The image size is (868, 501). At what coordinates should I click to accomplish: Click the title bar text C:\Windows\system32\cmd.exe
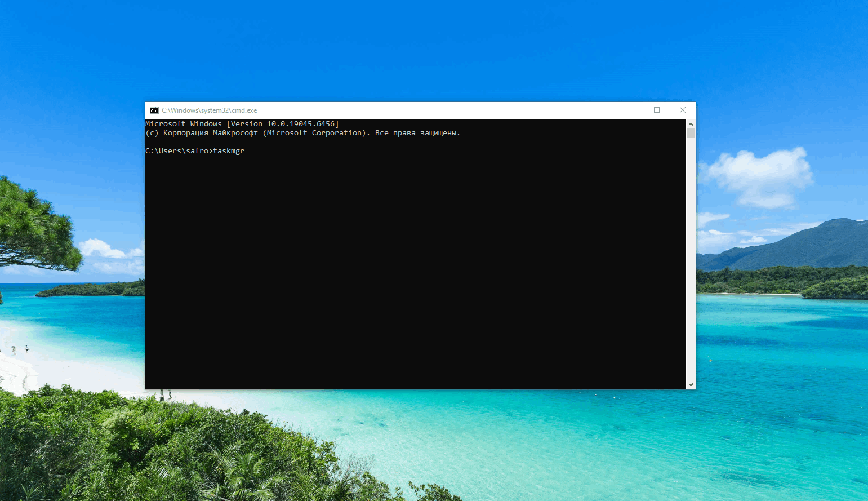(x=209, y=110)
